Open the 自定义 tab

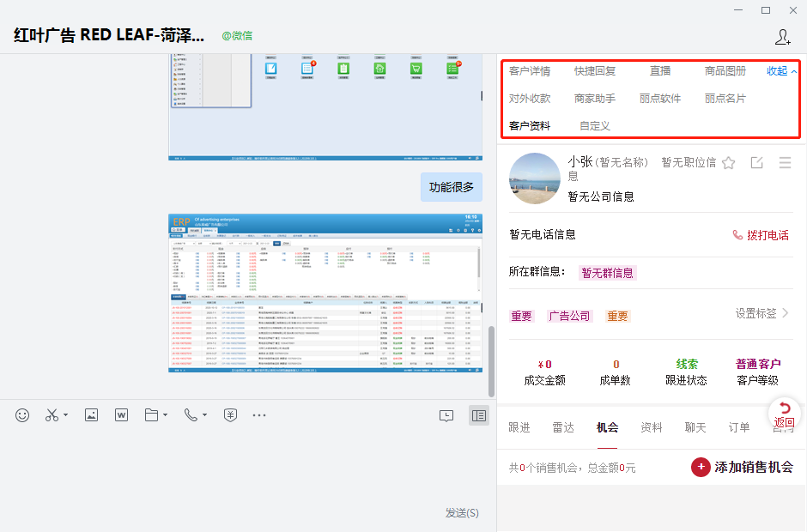595,126
